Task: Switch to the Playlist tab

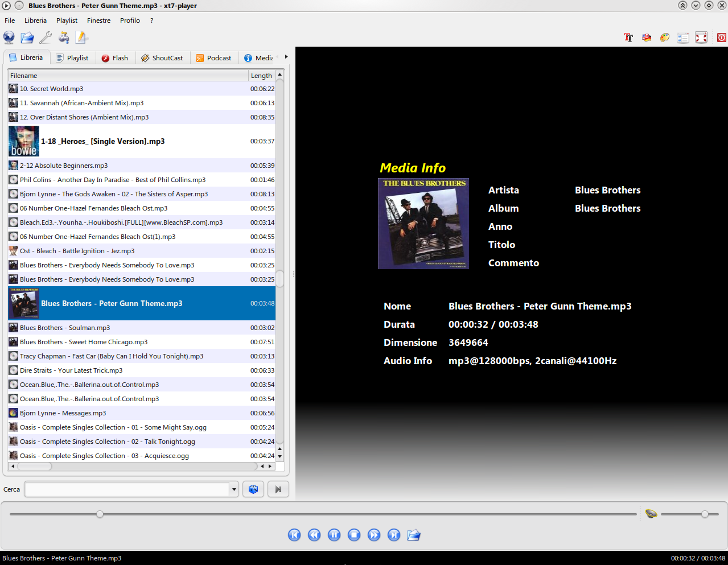Action: pos(73,58)
